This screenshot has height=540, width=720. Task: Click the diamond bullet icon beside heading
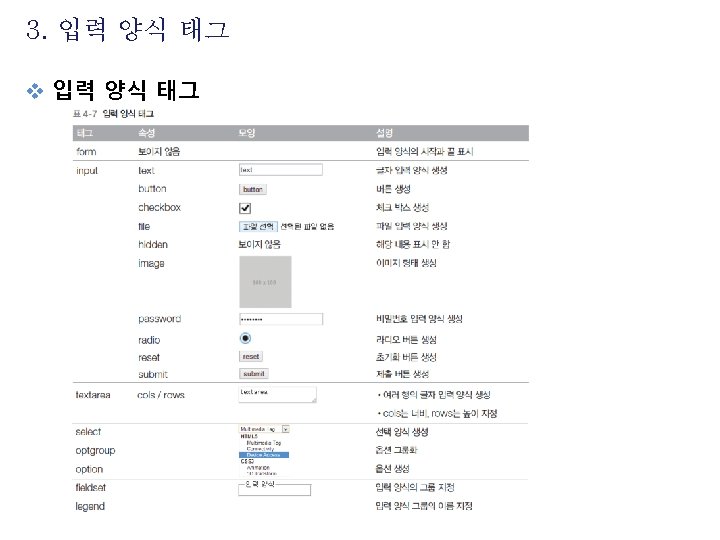[x=35, y=90]
